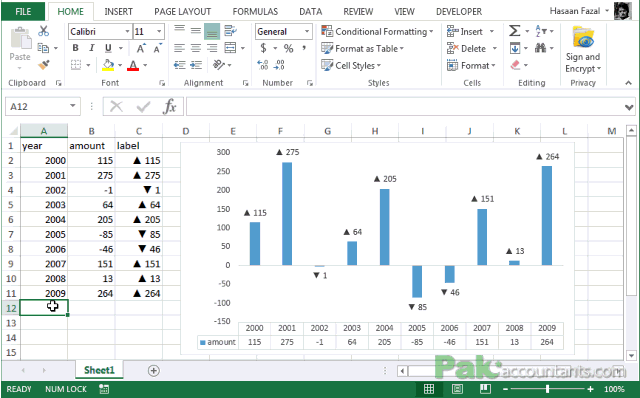Open Sort & Filter icon
640x398 pixels.
coord(541,31)
